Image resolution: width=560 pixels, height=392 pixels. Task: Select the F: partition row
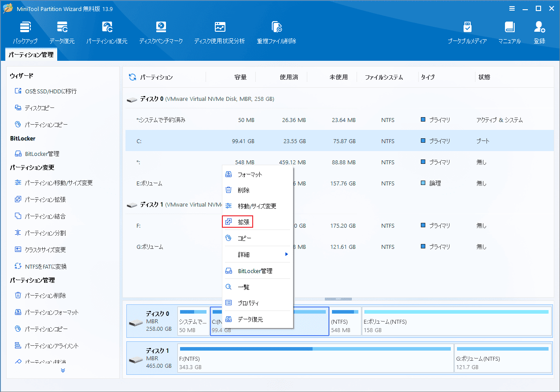(339, 226)
